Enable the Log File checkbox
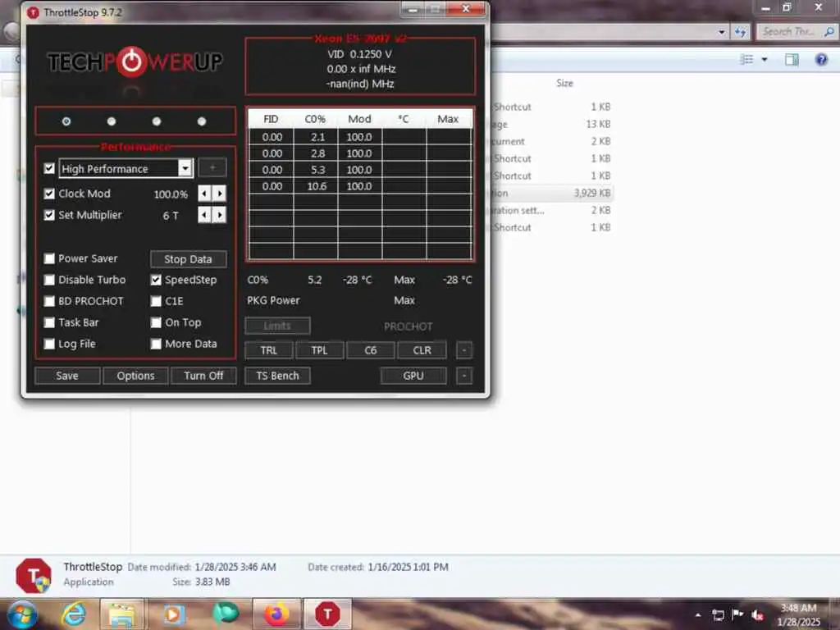The image size is (840, 630). tap(49, 344)
